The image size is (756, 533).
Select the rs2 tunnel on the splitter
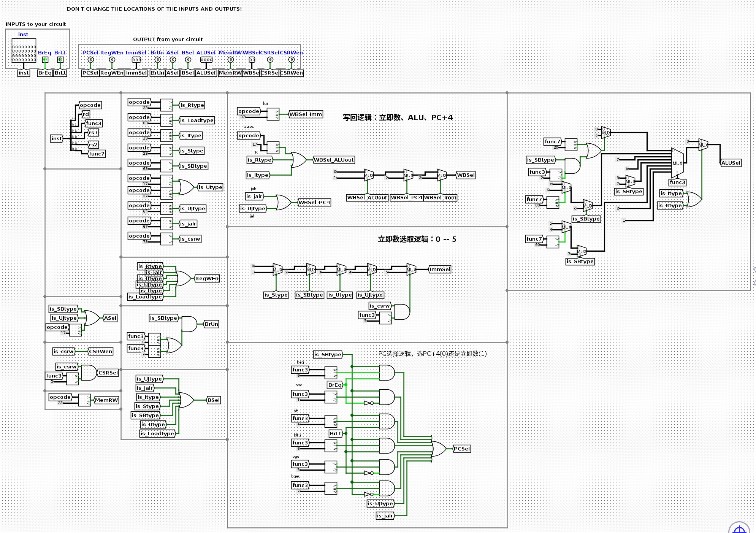click(93, 144)
